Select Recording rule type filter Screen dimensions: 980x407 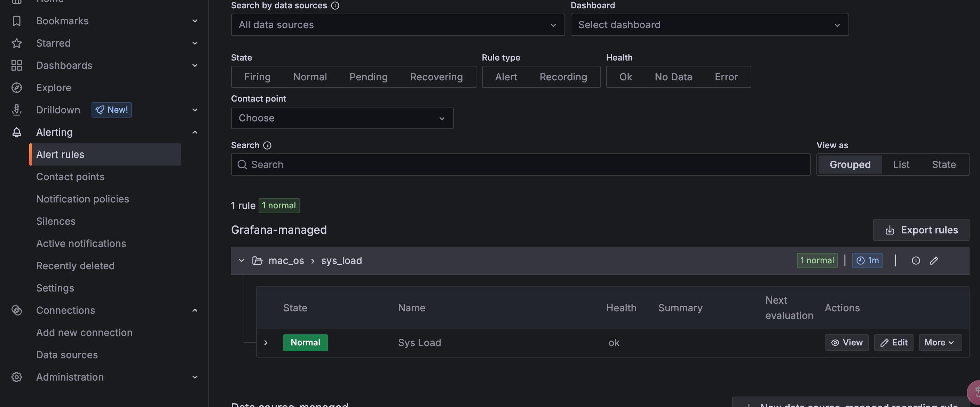tap(563, 77)
